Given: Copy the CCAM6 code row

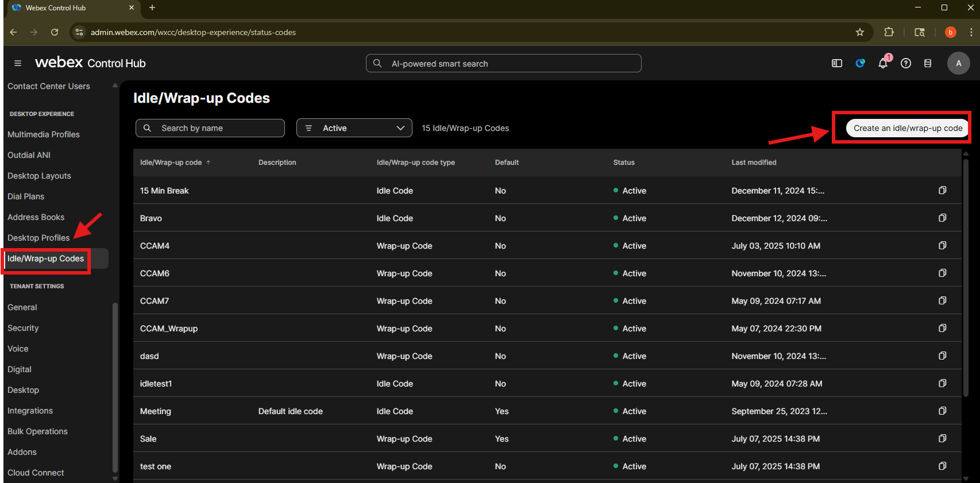Looking at the screenshot, I should tap(943, 273).
